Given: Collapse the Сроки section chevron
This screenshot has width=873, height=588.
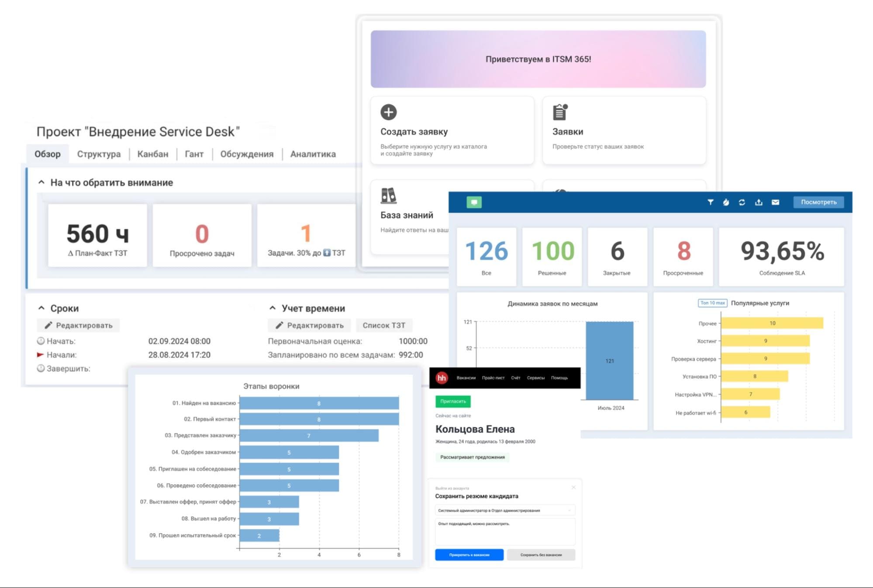Looking at the screenshot, I should click(41, 308).
